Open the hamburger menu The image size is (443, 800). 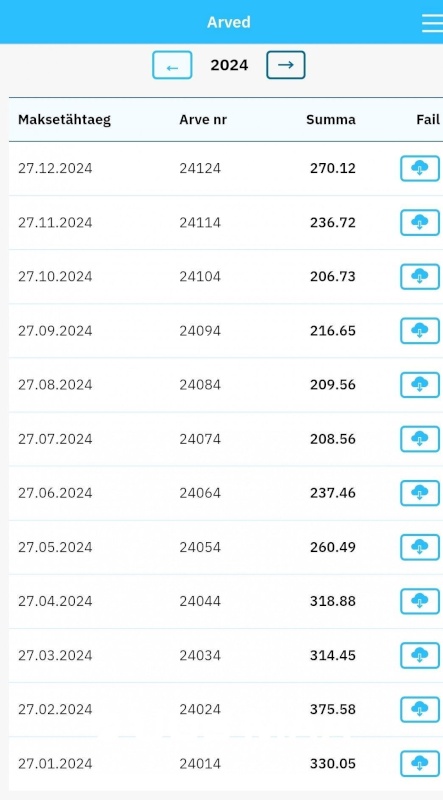tap(432, 23)
